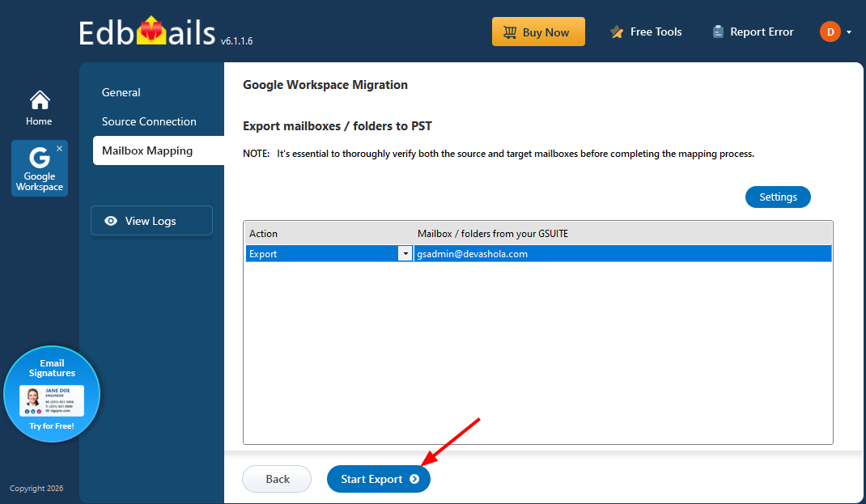Viewport: 866px width, 504px height.
Task: Close the Google Workspace tile
Action: point(60,148)
